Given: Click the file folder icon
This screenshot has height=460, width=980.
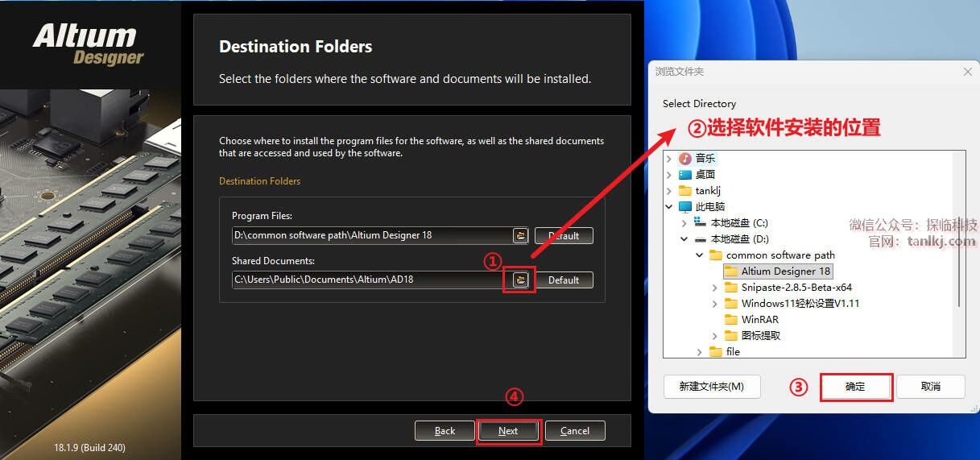Looking at the screenshot, I should pyautogui.click(x=716, y=352).
